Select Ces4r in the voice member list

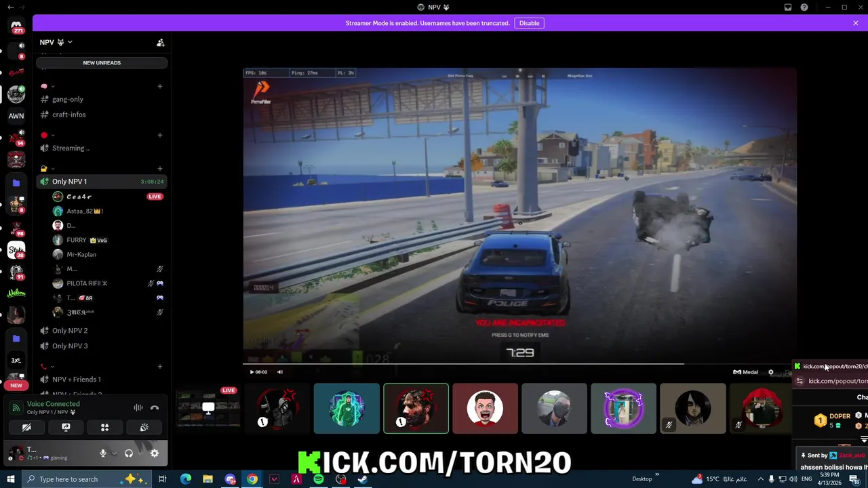pos(79,197)
